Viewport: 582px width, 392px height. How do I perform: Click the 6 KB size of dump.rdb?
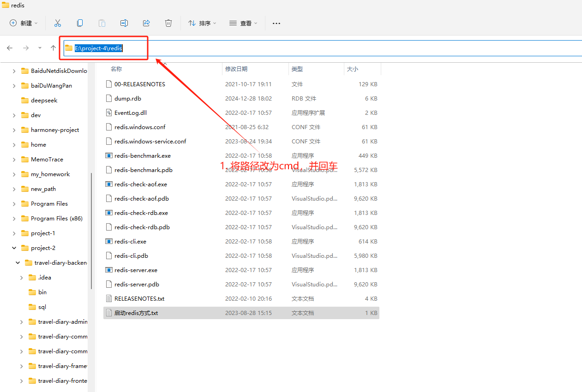pyautogui.click(x=371, y=98)
